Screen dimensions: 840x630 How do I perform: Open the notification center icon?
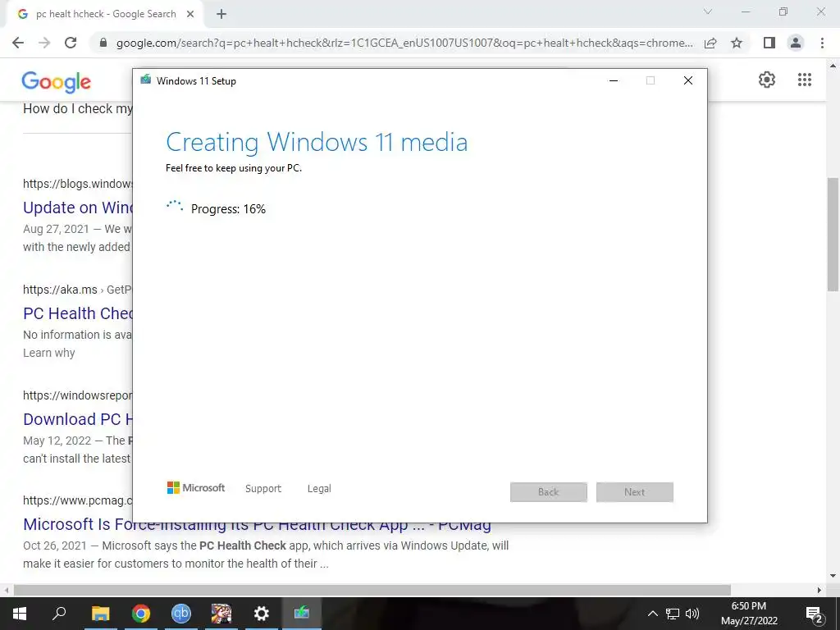coord(814,614)
